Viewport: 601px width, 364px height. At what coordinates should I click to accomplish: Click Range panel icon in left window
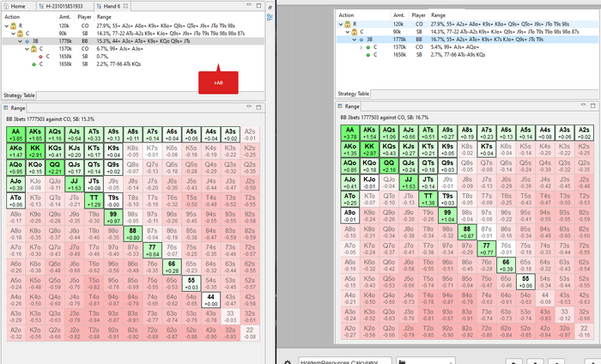(6, 107)
